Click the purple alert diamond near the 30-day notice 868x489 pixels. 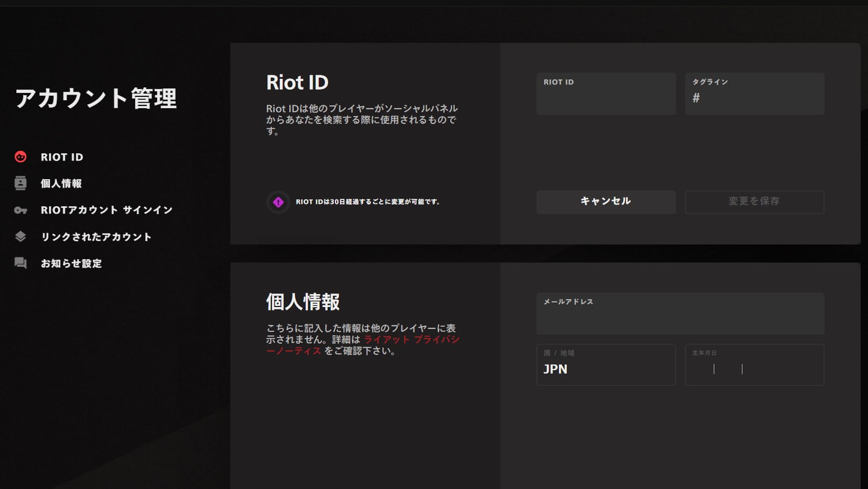click(277, 202)
